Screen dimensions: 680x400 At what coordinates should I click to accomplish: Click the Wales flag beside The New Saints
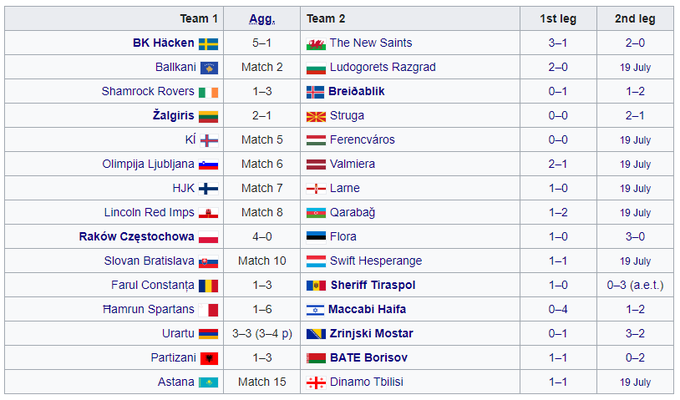(316, 43)
